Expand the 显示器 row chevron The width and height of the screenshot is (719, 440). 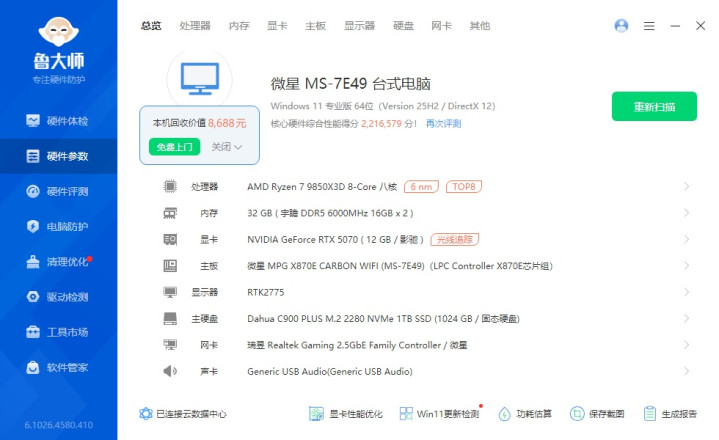(x=686, y=292)
